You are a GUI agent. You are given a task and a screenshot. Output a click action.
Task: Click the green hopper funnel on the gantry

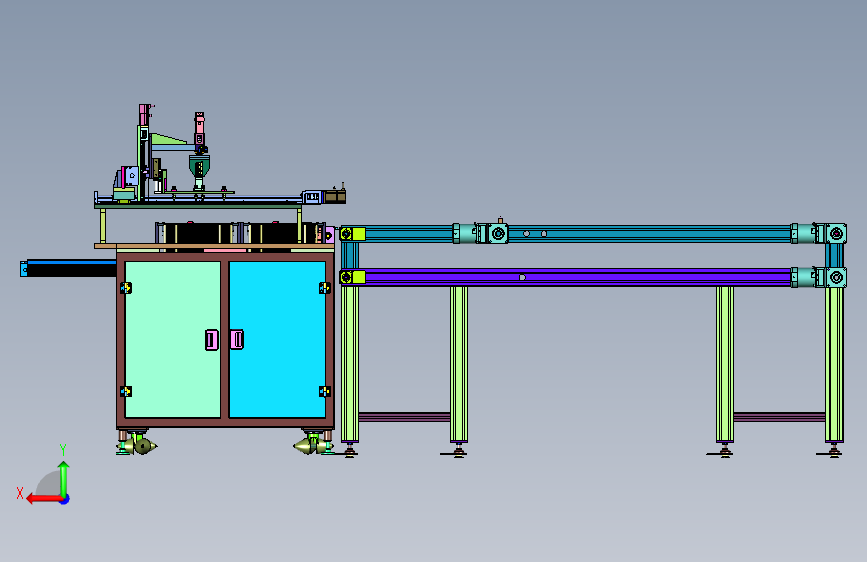(x=199, y=165)
